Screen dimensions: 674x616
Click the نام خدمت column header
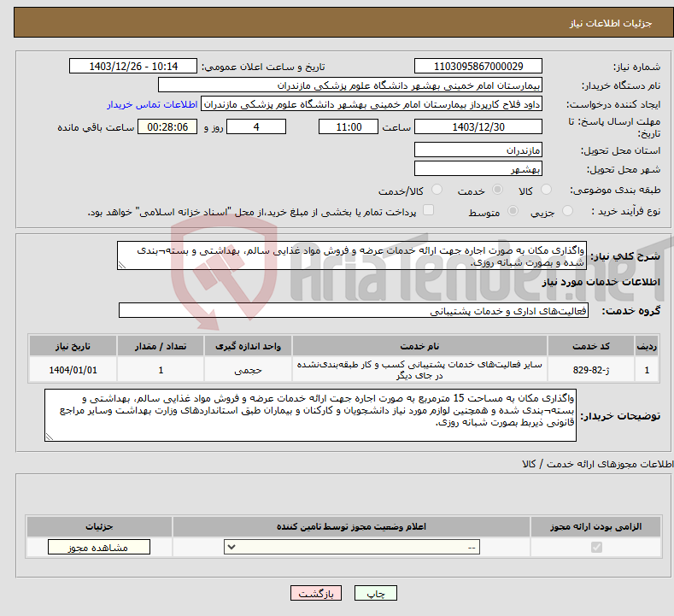tap(419, 346)
